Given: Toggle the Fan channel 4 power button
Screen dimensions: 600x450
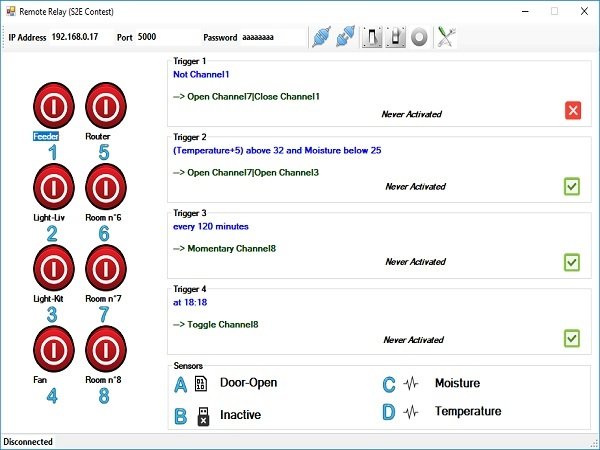Looking at the screenshot, I should [x=54, y=349].
